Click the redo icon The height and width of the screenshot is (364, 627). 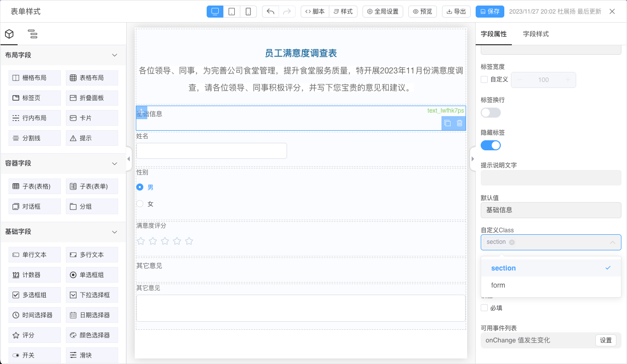point(287,11)
